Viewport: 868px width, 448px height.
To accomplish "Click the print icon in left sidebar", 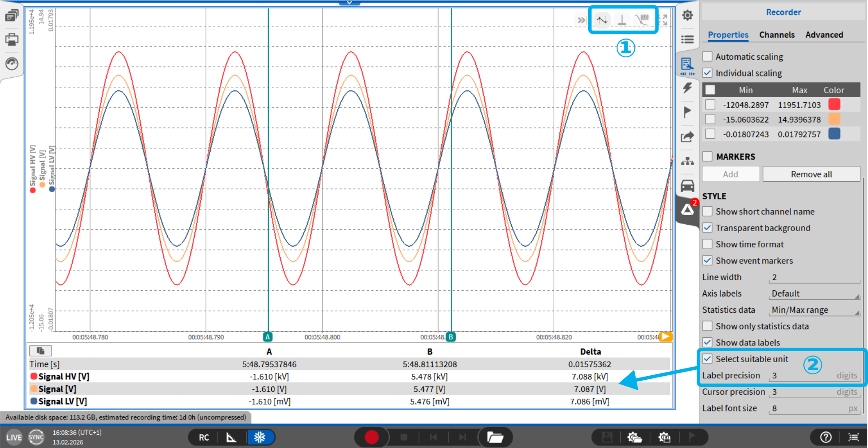I will 12,39.
